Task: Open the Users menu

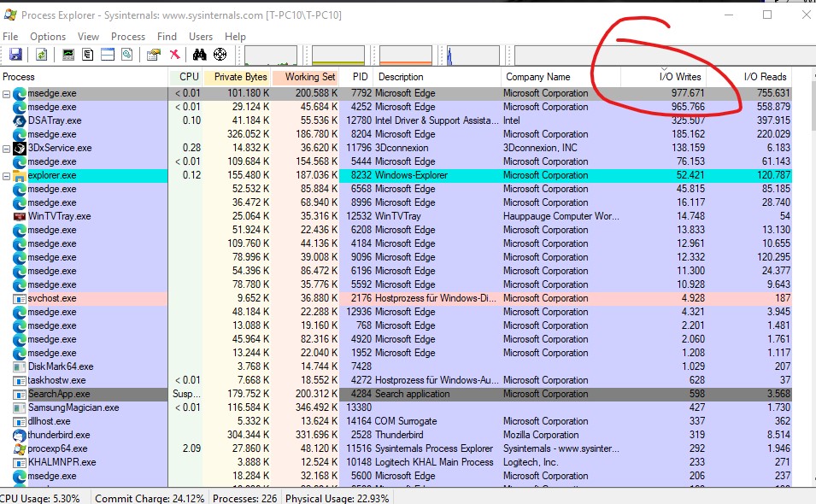Action: tap(201, 37)
